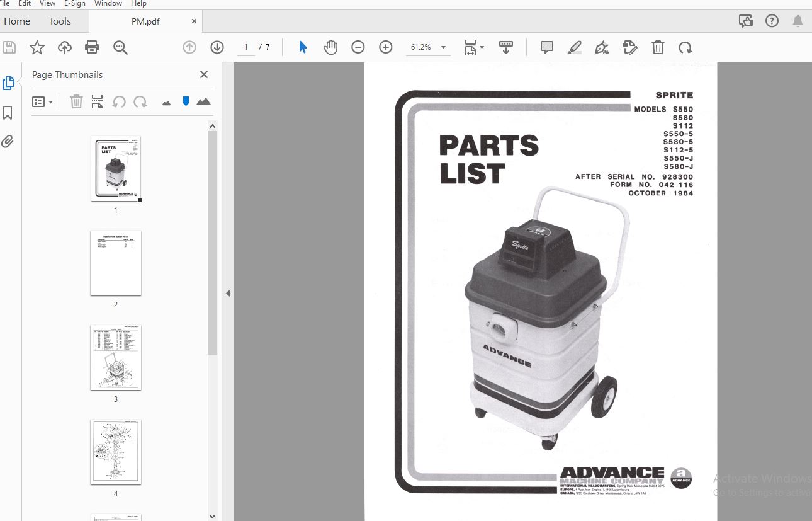812x521 pixels.
Task: Add the document to starred files
Action: tap(37, 47)
